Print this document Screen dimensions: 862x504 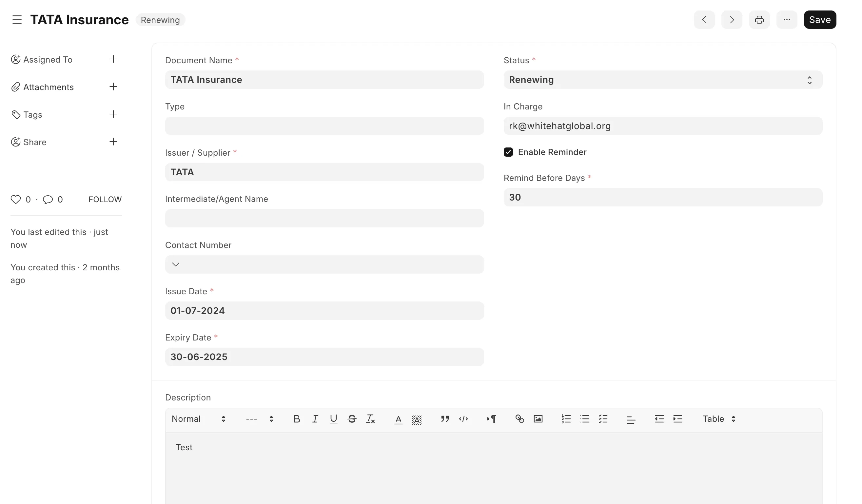[759, 20]
